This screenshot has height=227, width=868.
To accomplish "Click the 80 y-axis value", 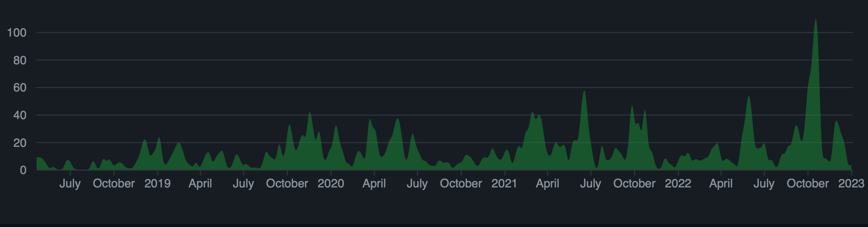I will (20, 60).
